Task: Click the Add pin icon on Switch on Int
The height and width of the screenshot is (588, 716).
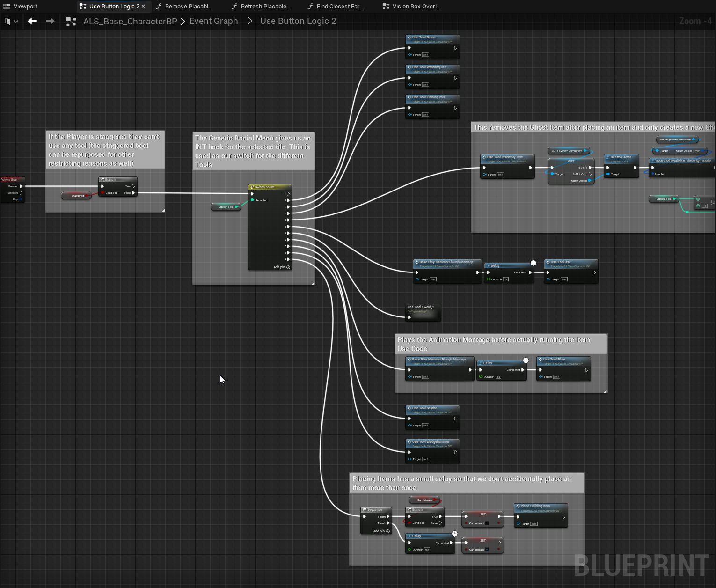Action: [288, 267]
